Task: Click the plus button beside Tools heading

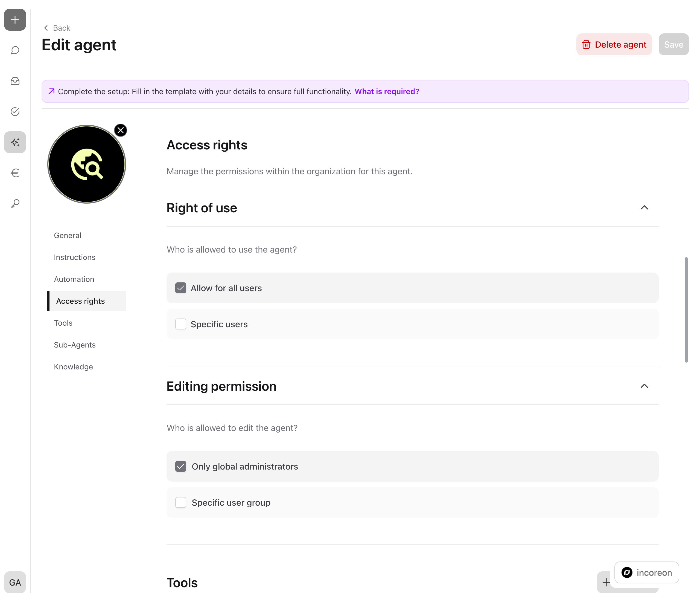Action: point(606,582)
